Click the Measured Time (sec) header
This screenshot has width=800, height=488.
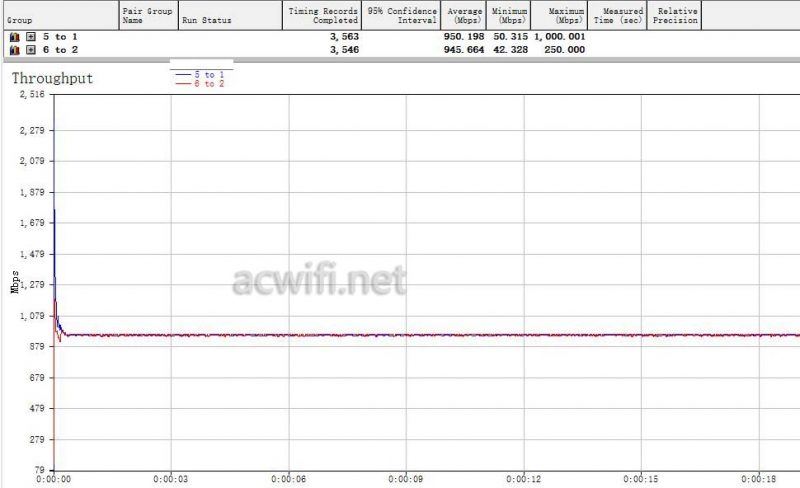pos(617,15)
